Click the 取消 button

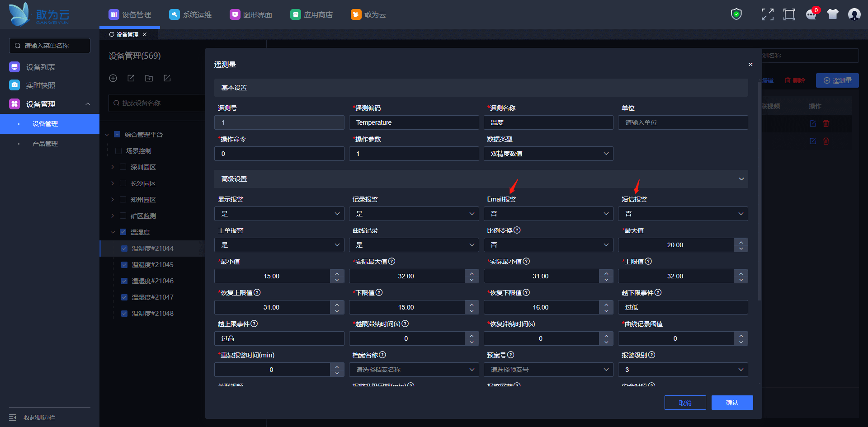coord(685,403)
